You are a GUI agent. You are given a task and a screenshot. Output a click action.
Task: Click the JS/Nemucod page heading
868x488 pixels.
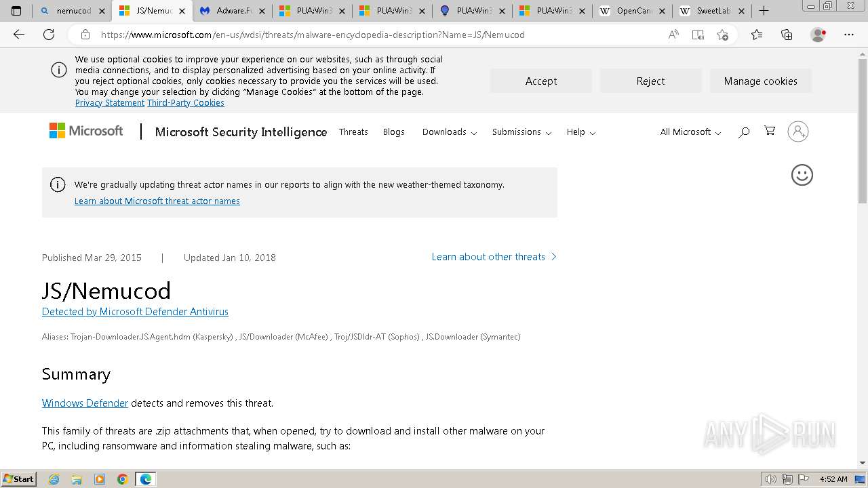[x=106, y=291]
